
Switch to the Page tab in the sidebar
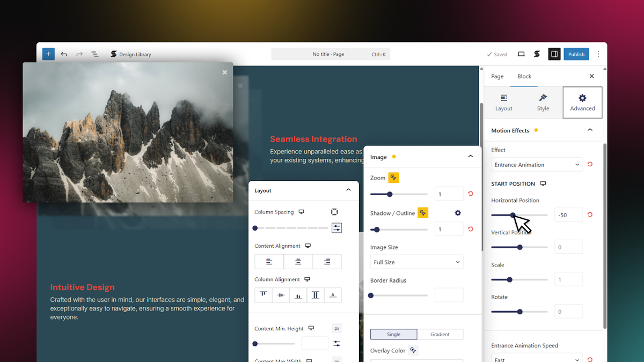click(x=496, y=76)
